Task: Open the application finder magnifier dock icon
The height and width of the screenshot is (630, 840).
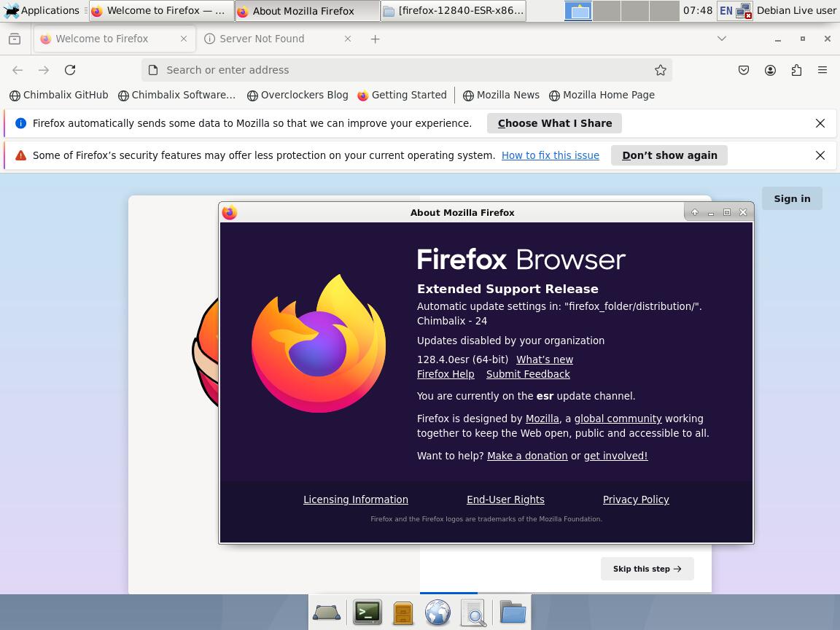Action: click(473, 612)
